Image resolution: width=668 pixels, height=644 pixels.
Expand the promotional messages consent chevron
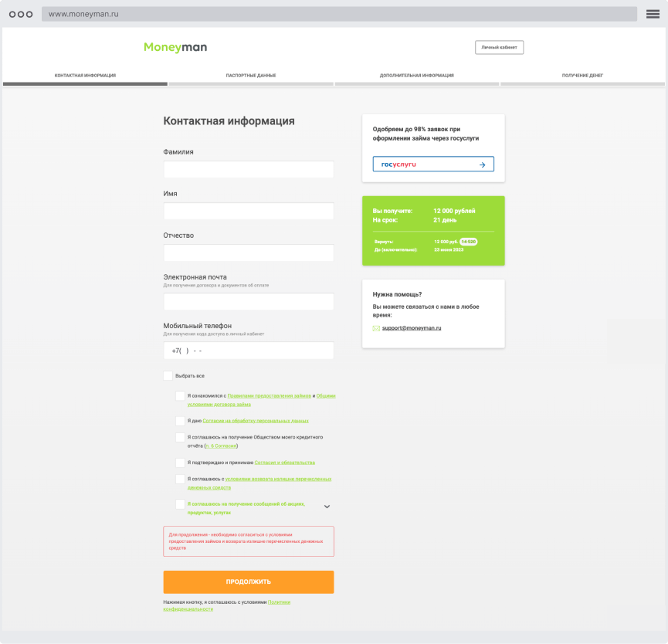327,507
